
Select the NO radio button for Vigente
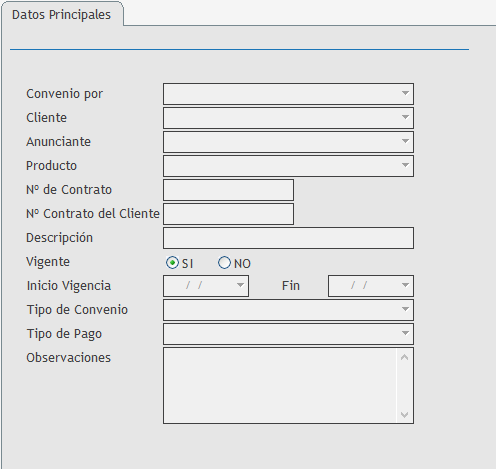click(224, 263)
